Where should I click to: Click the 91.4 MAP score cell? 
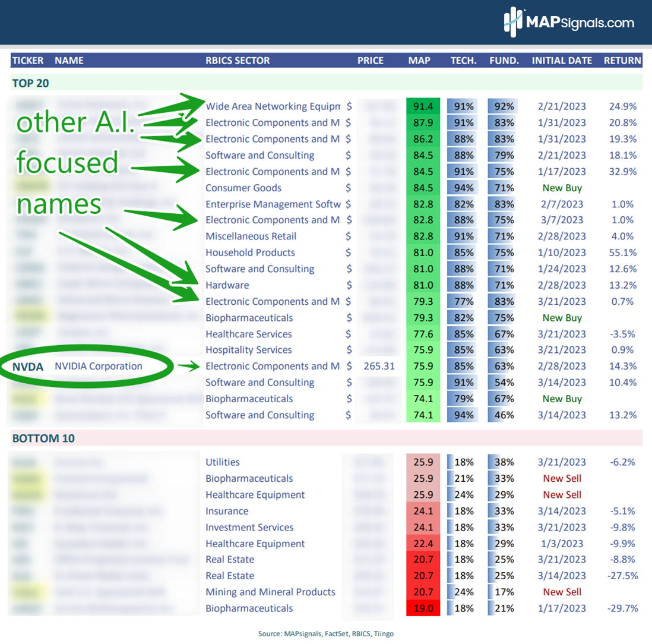(423, 106)
